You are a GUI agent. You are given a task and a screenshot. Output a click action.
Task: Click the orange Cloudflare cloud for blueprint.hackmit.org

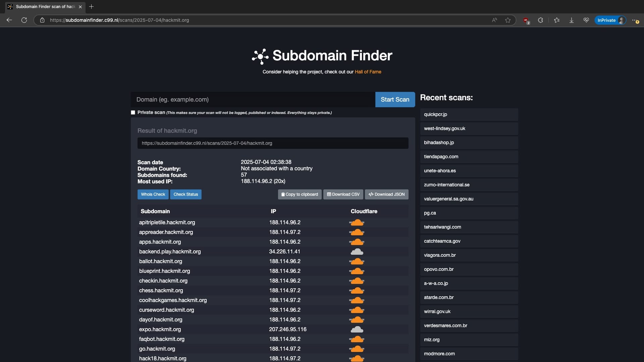pyautogui.click(x=357, y=271)
